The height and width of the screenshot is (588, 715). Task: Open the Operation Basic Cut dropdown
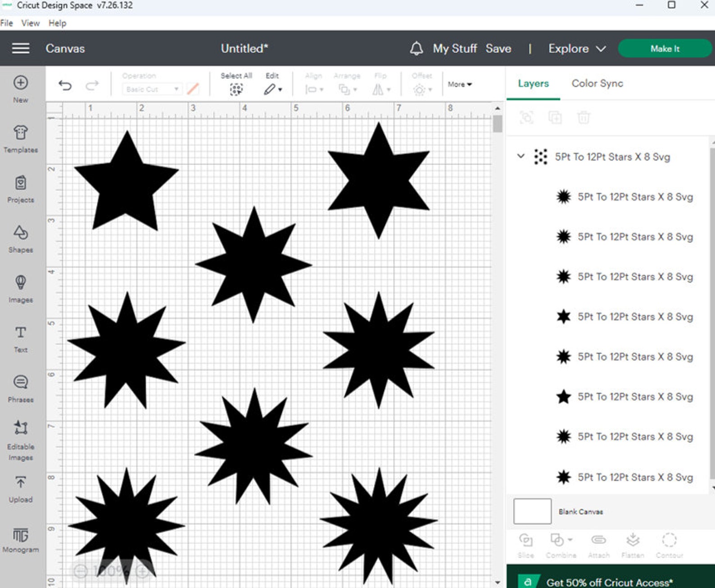pos(152,89)
